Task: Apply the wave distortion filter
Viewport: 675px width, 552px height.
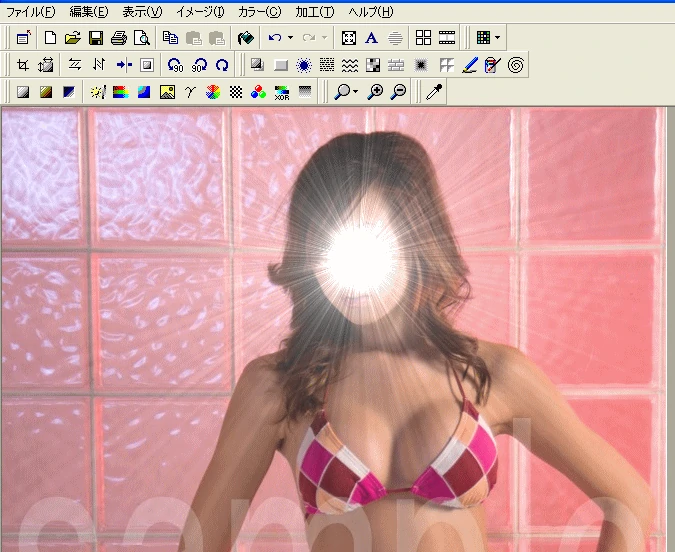Action: 350,65
